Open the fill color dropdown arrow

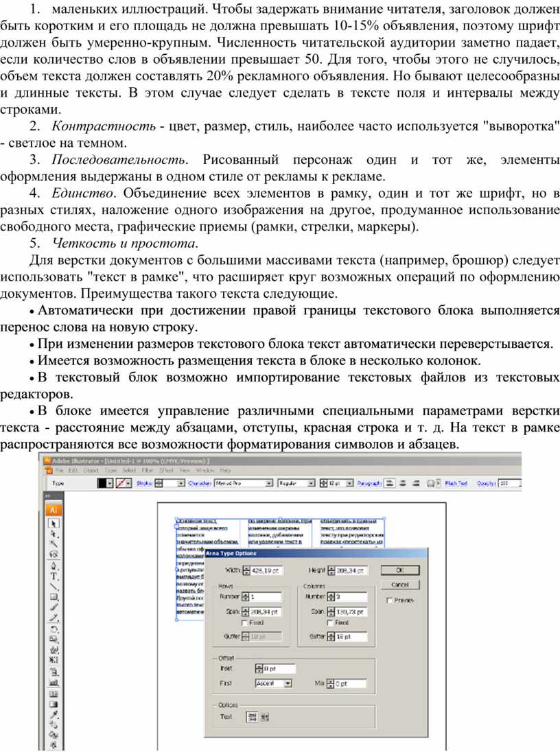point(110,484)
